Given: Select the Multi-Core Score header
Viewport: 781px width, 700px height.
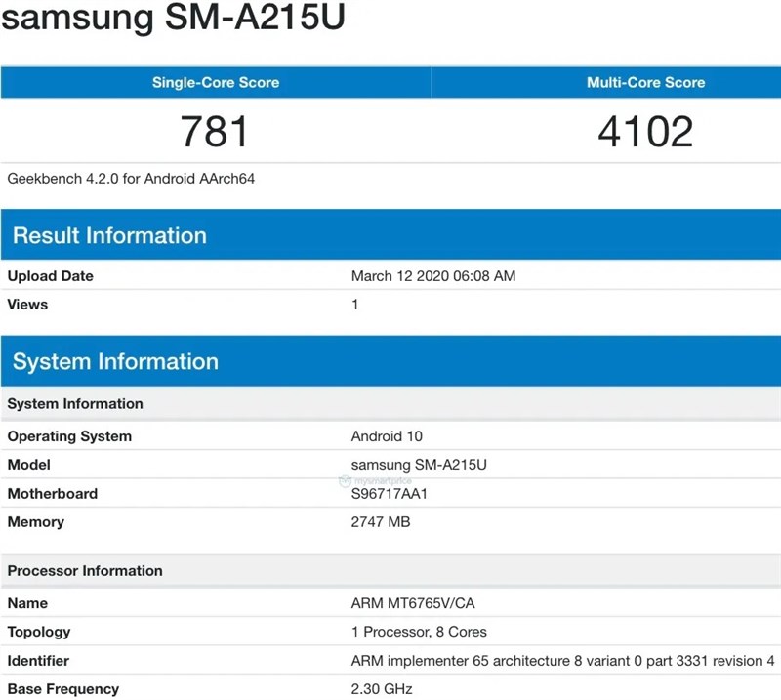Looking at the screenshot, I should (x=644, y=83).
